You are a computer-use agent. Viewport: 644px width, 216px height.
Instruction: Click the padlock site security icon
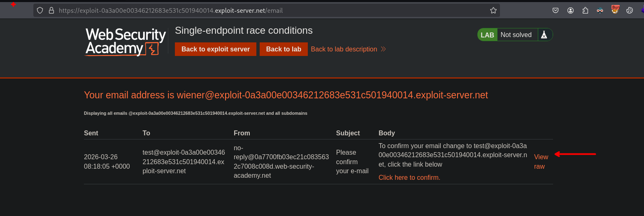coord(51,11)
